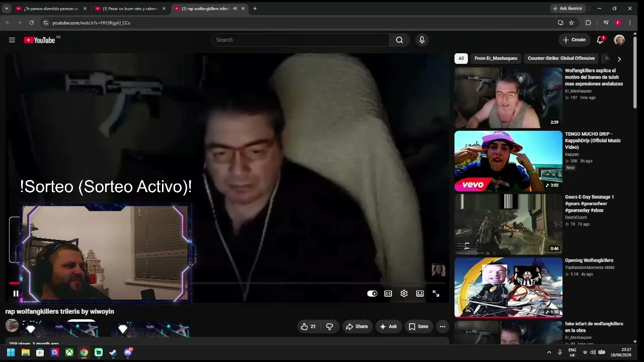Reload the current page
The width and height of the screenshot is (644, 362).
tap(32, 23)
